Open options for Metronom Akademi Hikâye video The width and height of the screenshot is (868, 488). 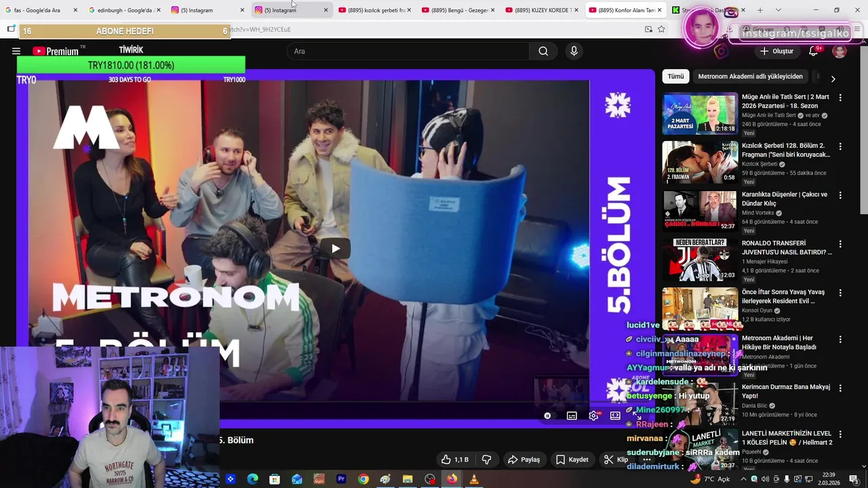(840, 339)
